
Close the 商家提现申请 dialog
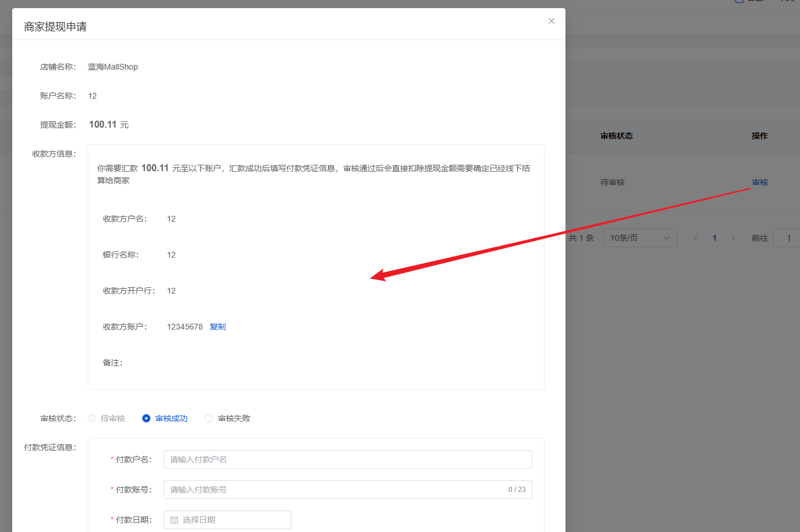point(552,21)
